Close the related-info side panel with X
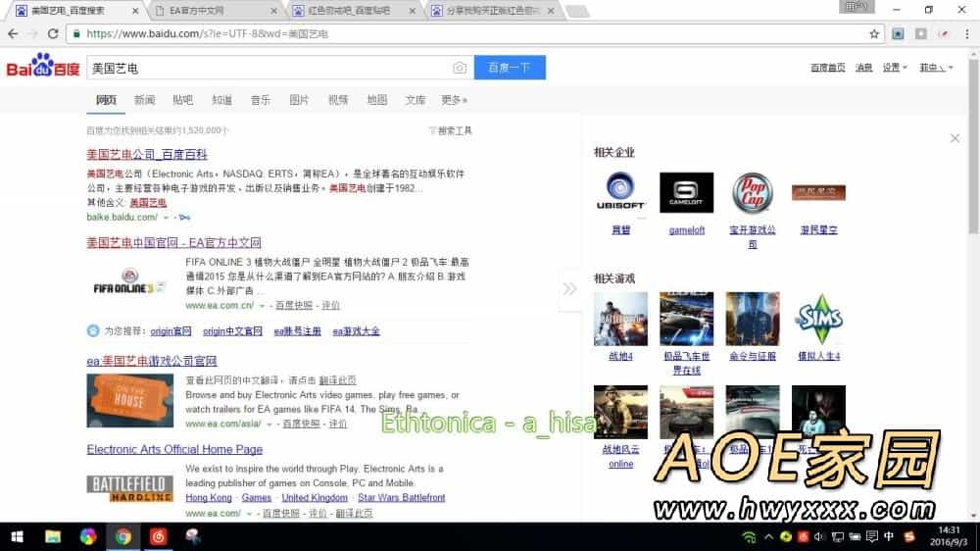The image size is (980, 551). point(955,138)
